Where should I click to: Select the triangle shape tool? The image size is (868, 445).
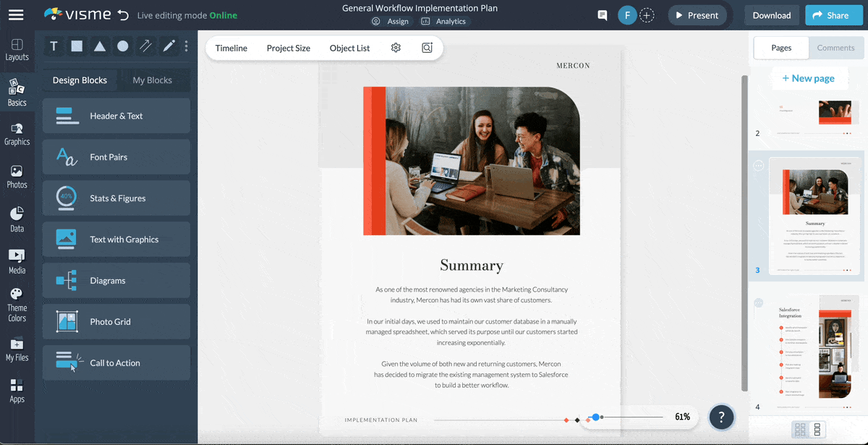click(x=100, y=46)
